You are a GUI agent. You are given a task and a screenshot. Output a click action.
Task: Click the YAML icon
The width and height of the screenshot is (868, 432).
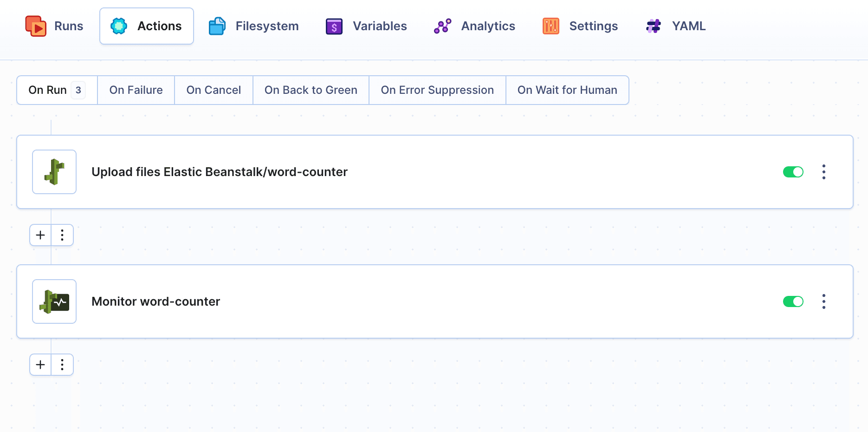click(654, 26)
